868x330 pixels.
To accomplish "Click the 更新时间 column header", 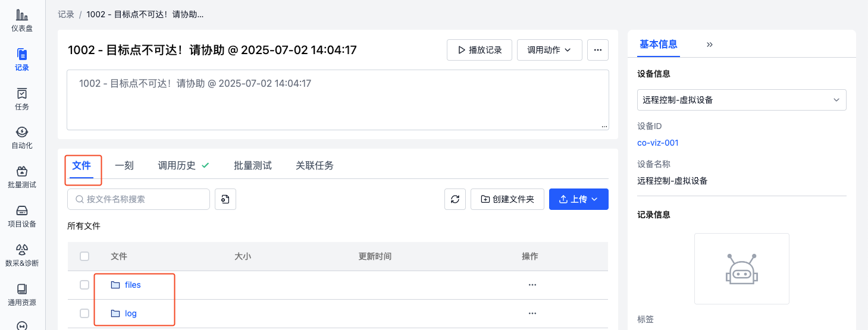I will (x=375, y=256).
